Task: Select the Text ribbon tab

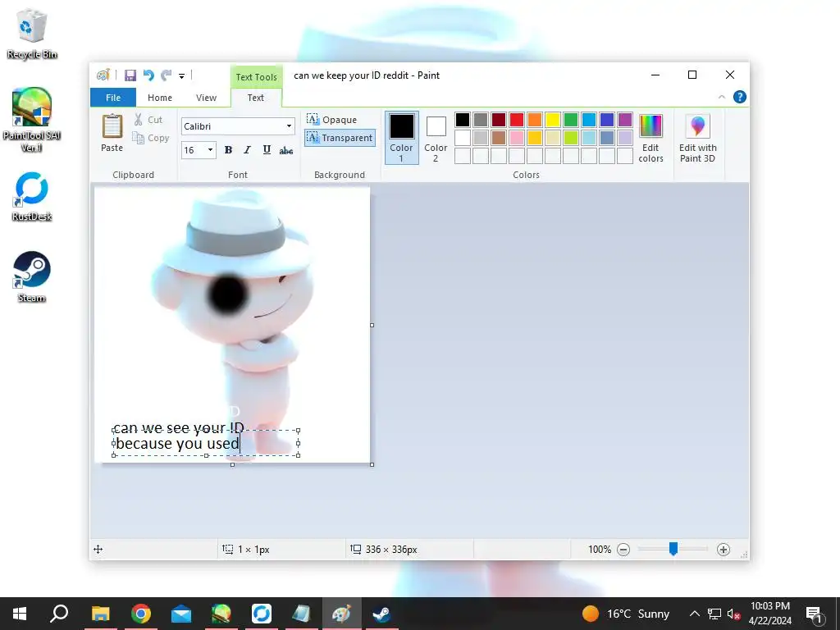Action: point(256,98)
